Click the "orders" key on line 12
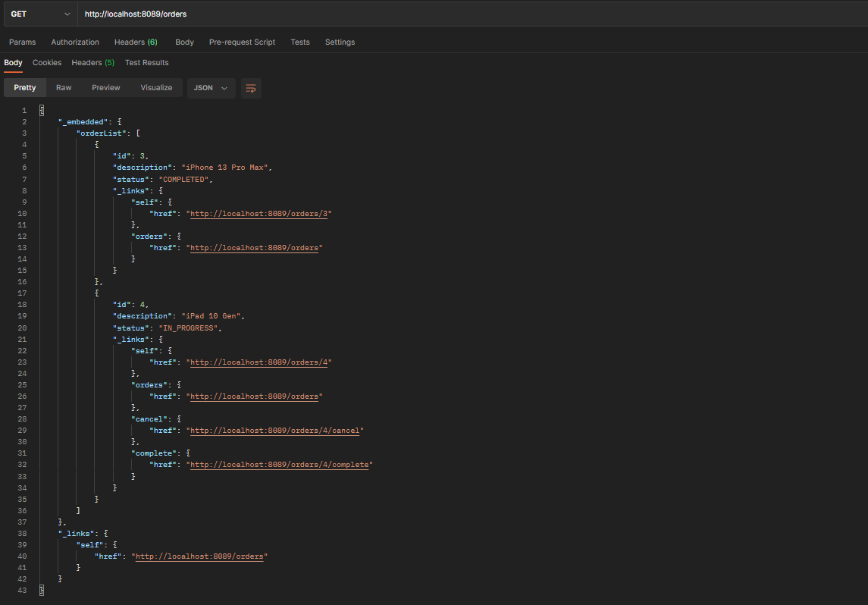The height and width of the screenshot is (605, 868). pyautogui.click(x=149, y=237)
